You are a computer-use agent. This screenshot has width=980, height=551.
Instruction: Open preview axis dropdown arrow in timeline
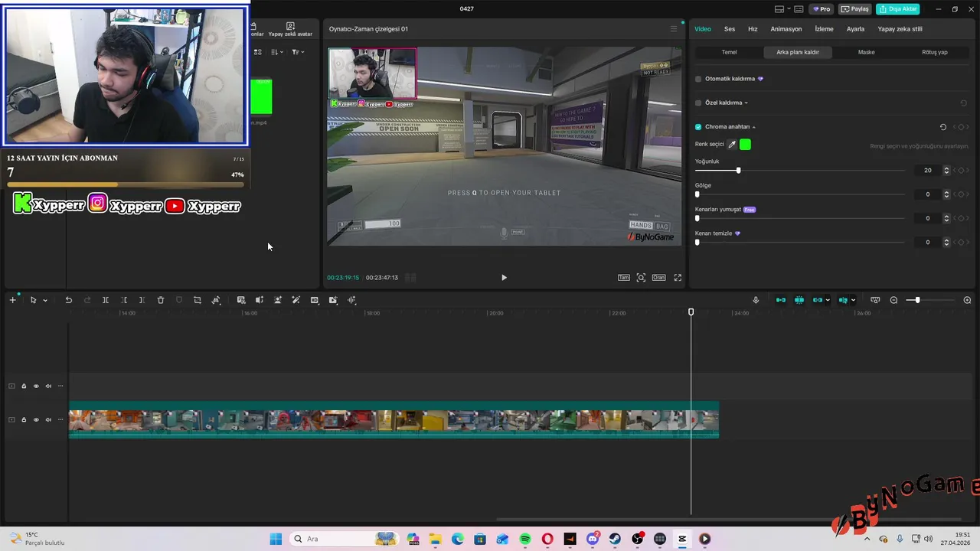tap(853, 300)
